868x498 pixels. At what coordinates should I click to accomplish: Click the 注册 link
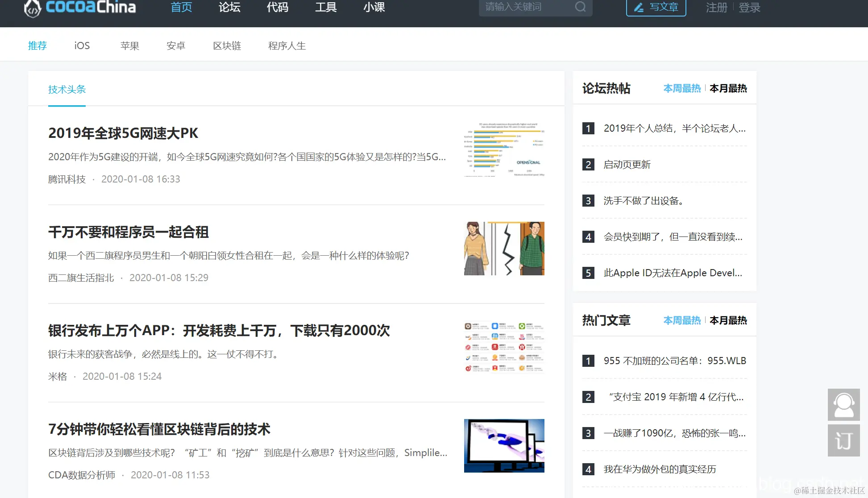coord(716,7)
